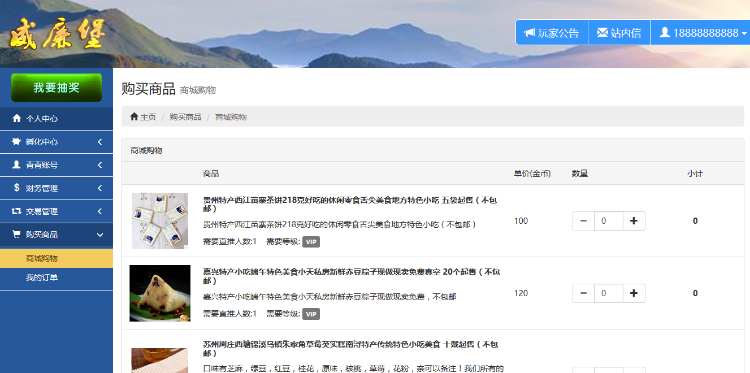Open 玩家公告 announcements
Image resolution: width=750 pixels, height=373 pixels.
[x=552, y=33]
